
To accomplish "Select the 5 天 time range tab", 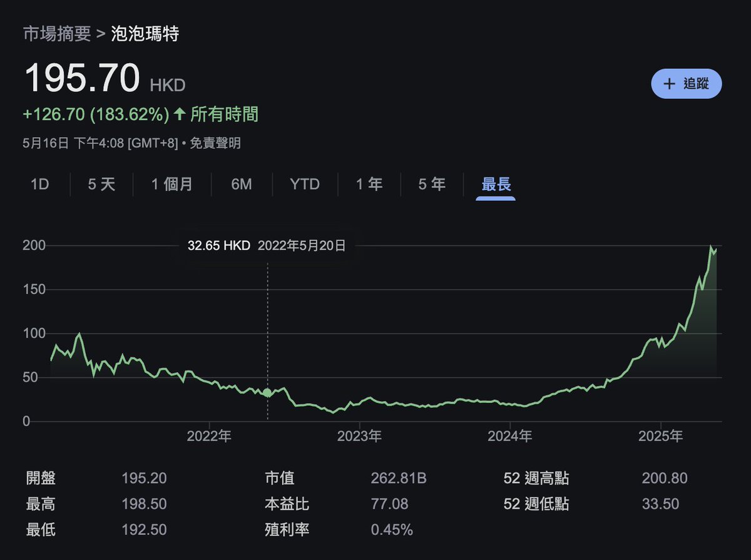I will point(101,185).
